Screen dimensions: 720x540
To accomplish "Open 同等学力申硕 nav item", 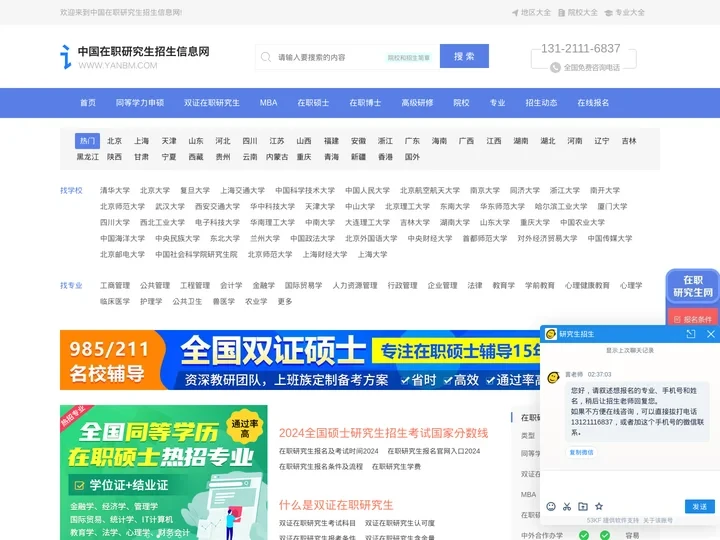I will (140, 103).
